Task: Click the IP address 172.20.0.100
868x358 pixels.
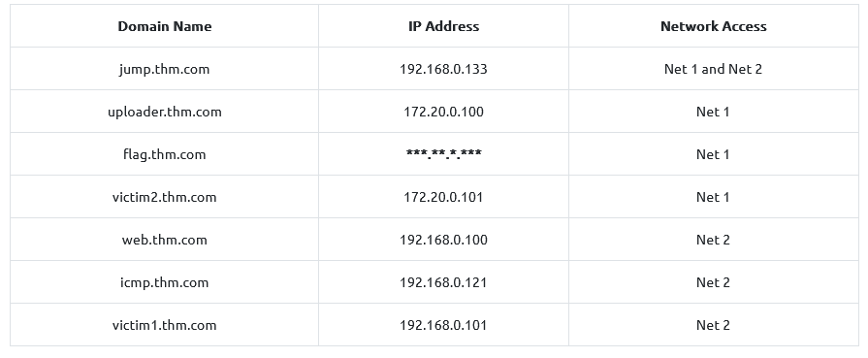Action: pos(443,112)
